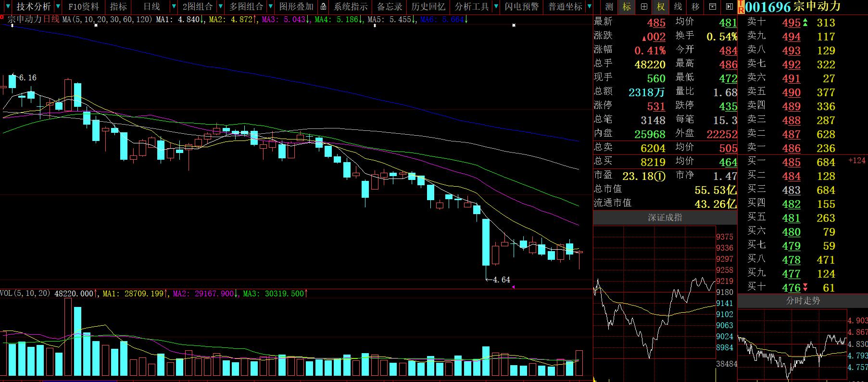This screenshot has height=382, width=868.
Task: Click the 分时走势 panel header
Action: [x=803, y=301]
